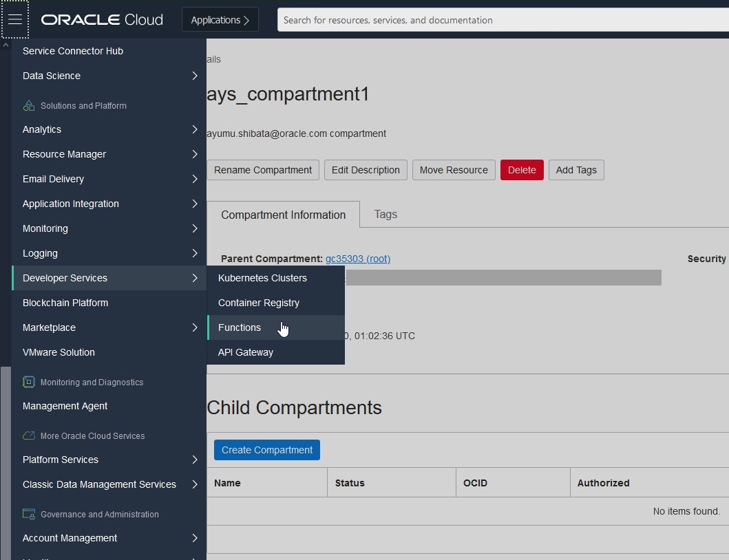This screenshot has width=729, height=560.
Task: Toggle the hamburger navigation menu
Action: (x=15, y=19)
